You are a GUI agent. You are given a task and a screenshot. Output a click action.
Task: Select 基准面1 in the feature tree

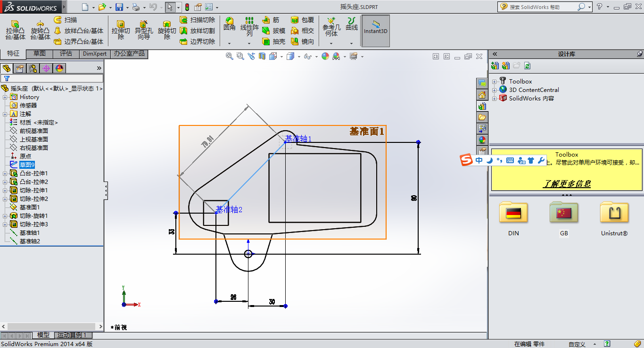point(30,207)
